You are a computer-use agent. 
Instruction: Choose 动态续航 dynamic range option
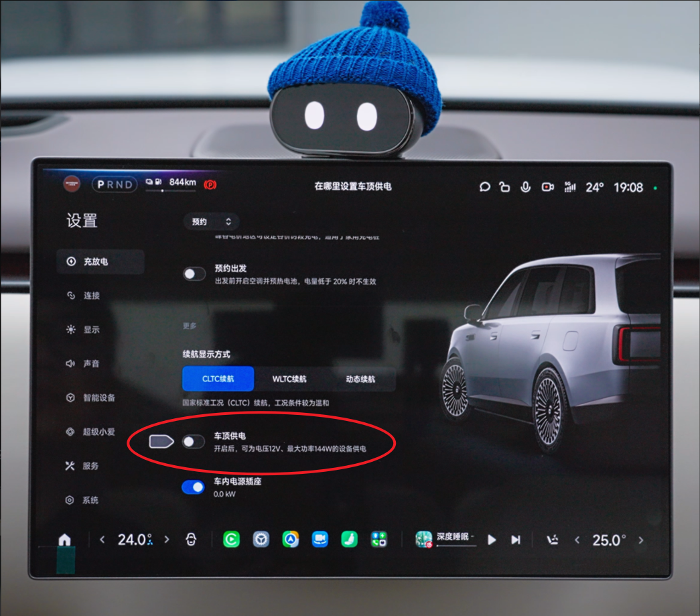point(360,379)
